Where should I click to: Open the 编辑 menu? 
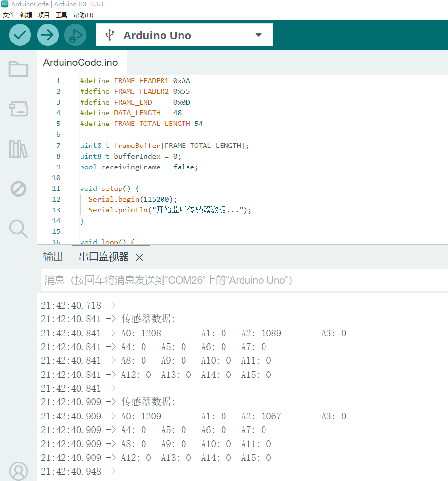pos(26,15)
